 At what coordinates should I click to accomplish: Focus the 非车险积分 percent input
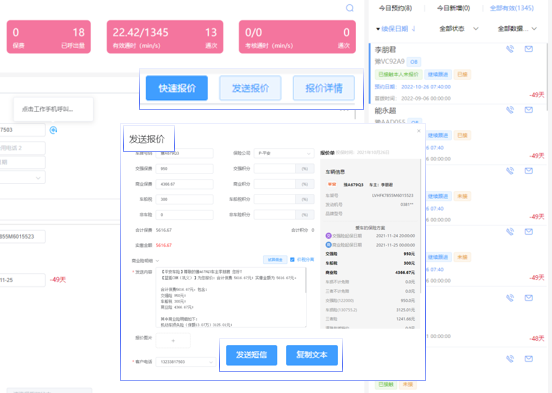click(x=275, y=214)
